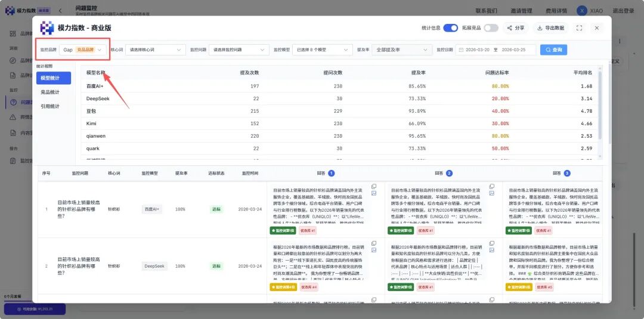Copy answer 1 text in the 百度AI+ row
The image size is (644, 319).
click(374, 186)
